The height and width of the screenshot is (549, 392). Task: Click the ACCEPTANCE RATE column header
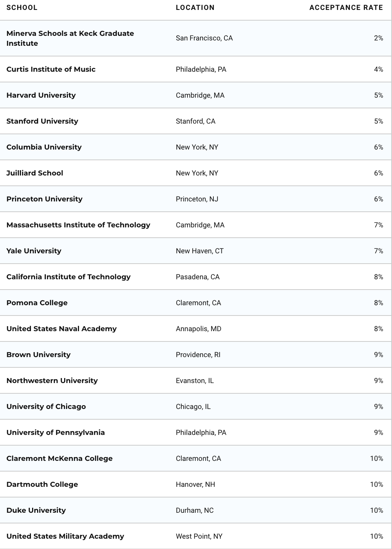tap(346, 8)
